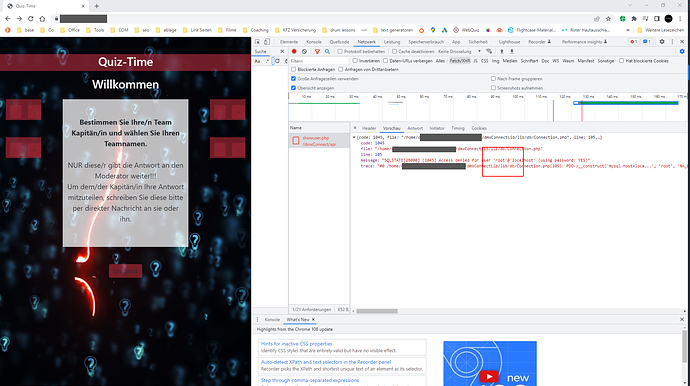
Task: Open the Lighthouse tab
Action: pyautogui.click(x=509, y=42)
